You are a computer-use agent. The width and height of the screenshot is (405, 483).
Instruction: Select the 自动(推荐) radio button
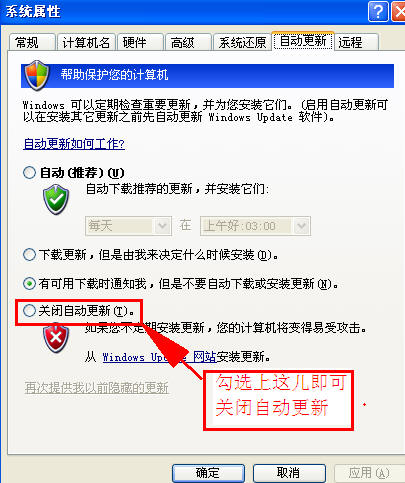coord(29,173)
